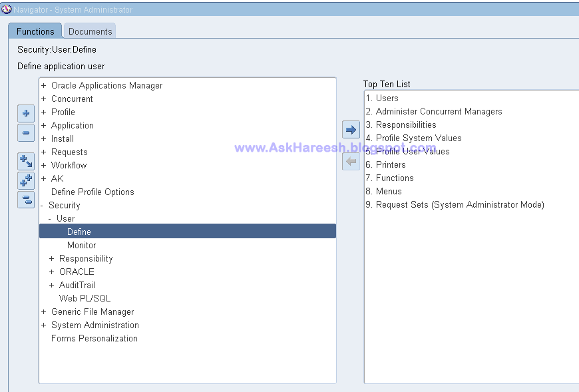Click the Expand All Children icon

tap(26, 161)
